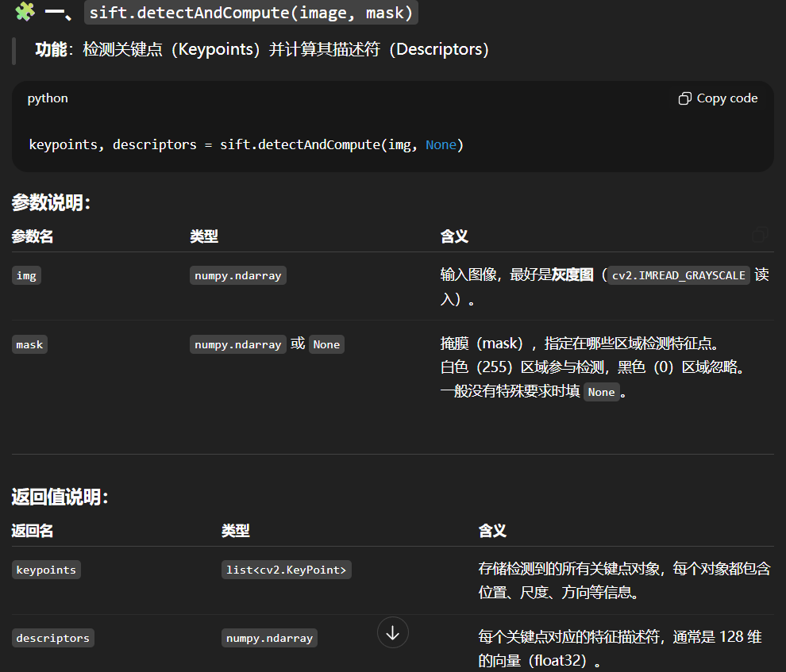The image size is (786, 672).
Task: Click the python language label in code block
Action: tap(48, 98)
